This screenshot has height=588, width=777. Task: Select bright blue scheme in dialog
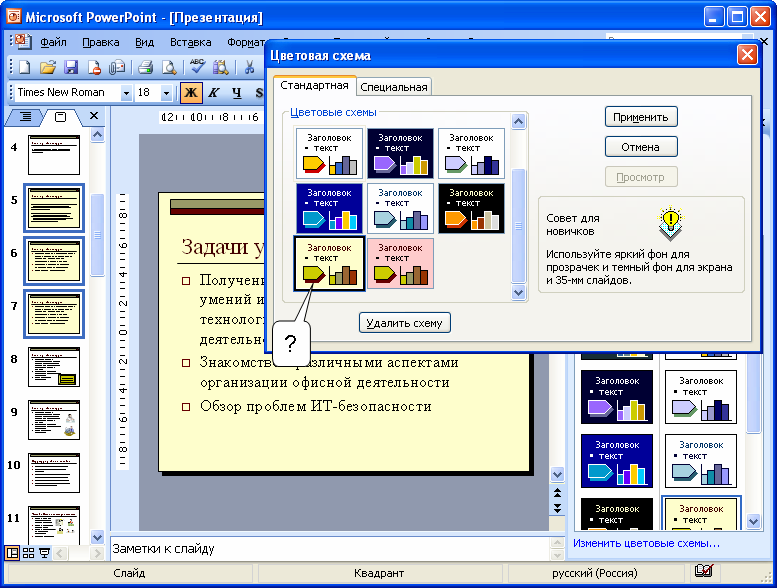330,208
